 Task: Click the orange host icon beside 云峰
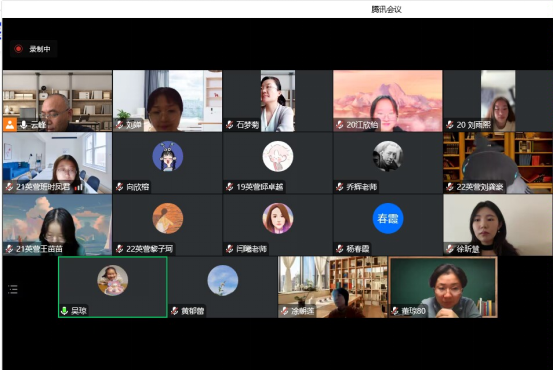pos(10,125)
